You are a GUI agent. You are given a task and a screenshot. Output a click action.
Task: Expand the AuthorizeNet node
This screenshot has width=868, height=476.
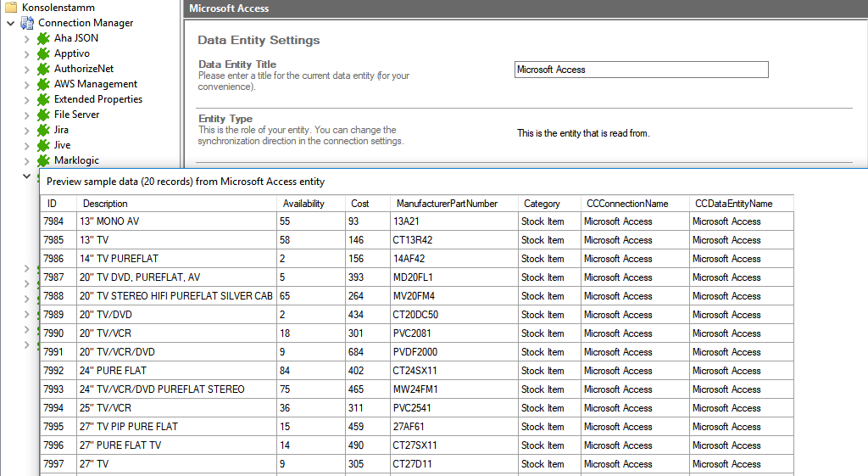26,70
